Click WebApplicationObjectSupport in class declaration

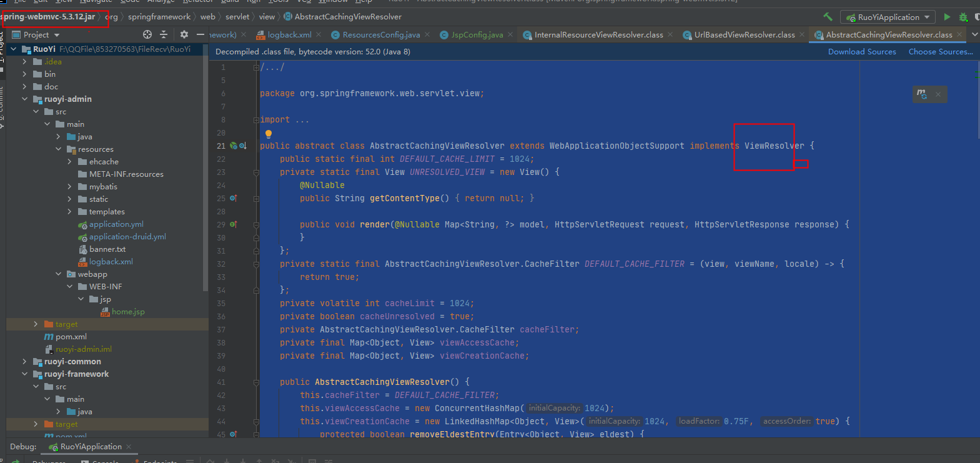(616, 146)
